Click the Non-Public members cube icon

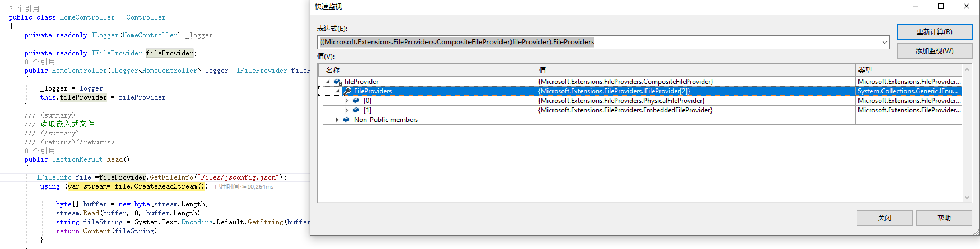(346, 120)
